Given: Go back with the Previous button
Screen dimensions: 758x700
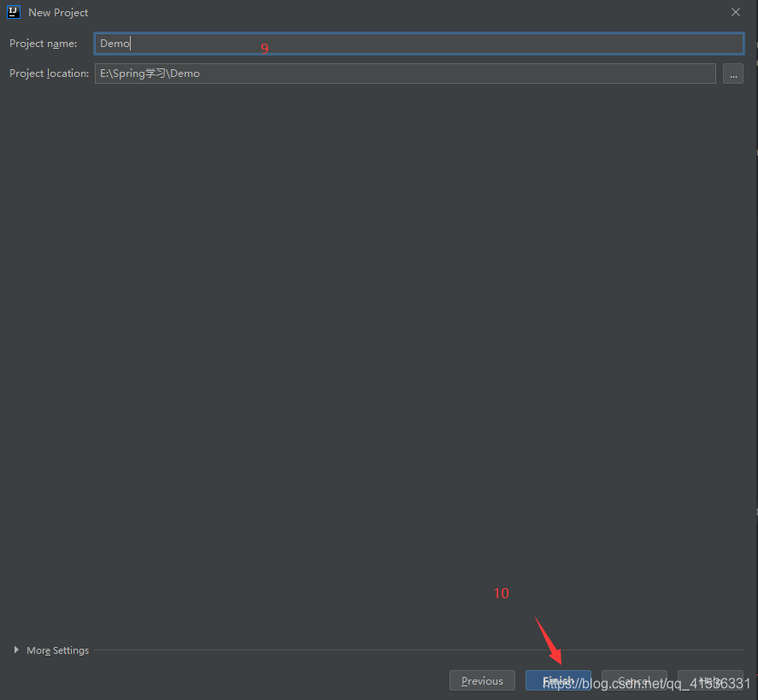Looking at the screenshot, I should [x=482, y=680].
